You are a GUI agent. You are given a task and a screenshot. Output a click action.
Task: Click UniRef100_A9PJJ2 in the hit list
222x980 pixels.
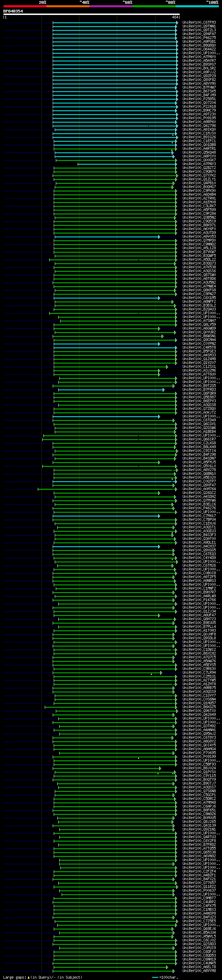(x=199, y=72)
